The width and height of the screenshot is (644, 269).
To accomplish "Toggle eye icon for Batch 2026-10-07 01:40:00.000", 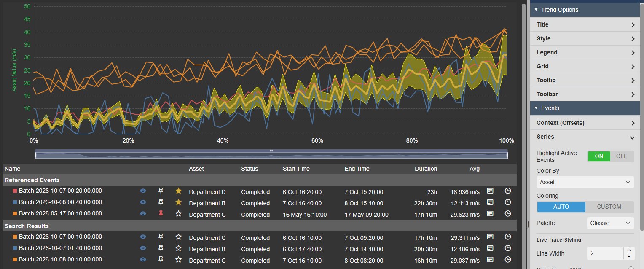I will pos(143,248).
